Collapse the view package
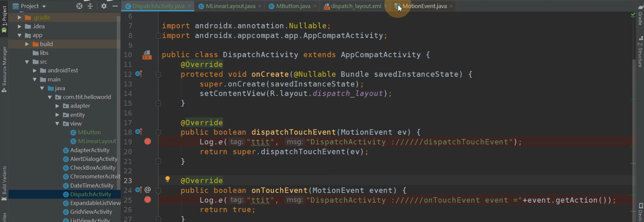644x222 pixels. [x=58, y=123]
